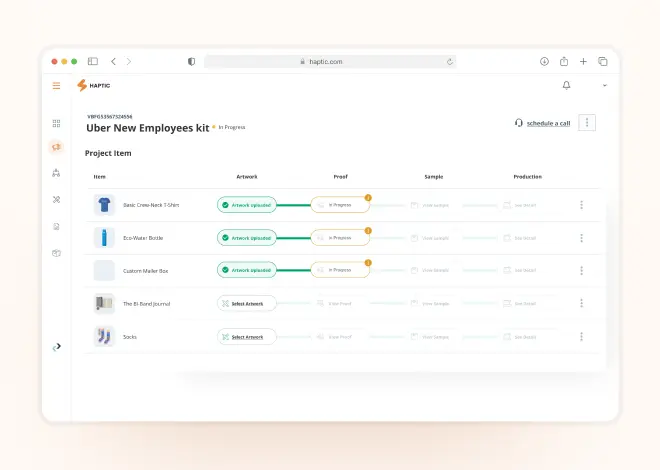The image size is (660, 470).
Task: Click In Progress proof for T-Shirt
Action: 340,205
